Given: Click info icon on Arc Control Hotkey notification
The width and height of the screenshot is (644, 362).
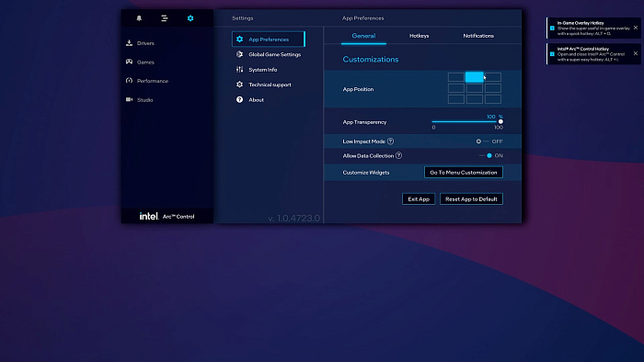Looking at the screenshot, I should click(x=552, y=53).
